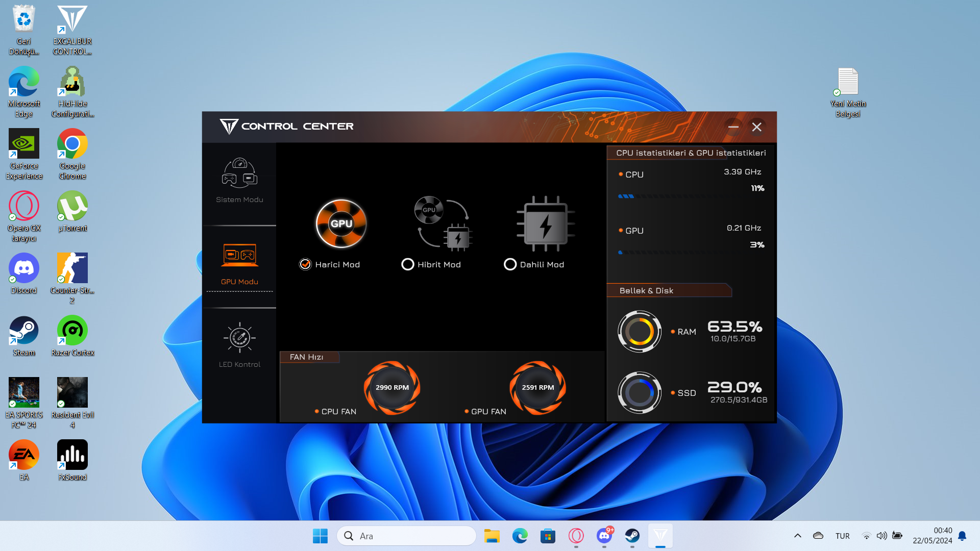980x551 pixels.
Task: Open the LED Kontrol sidebar icon
Action: click(239, 338)
